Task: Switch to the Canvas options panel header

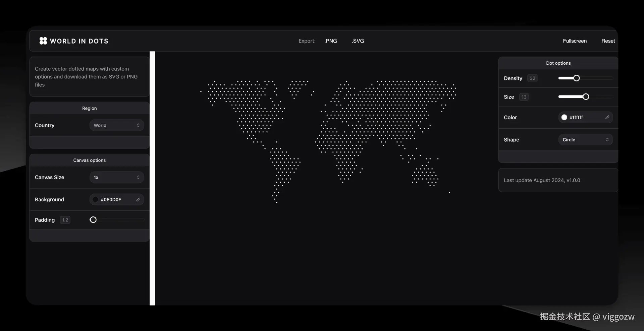Action: pos(89,160)
